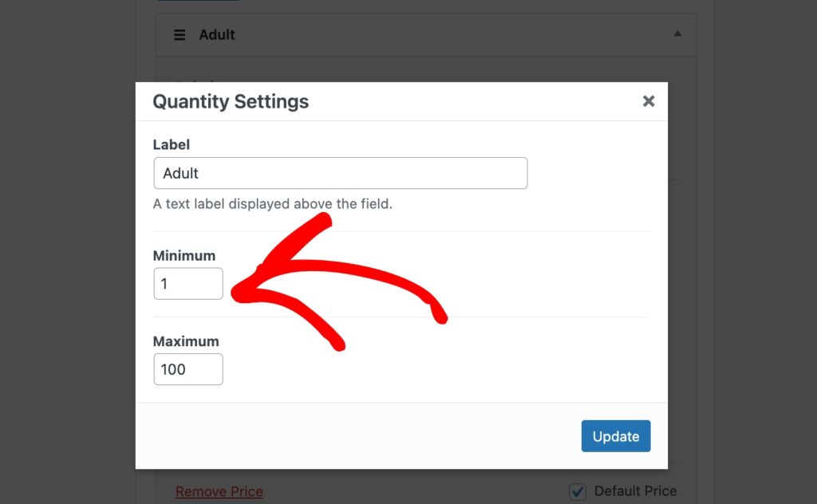Screen dimensions: 817x504
Task: Focus the Label text field containing Adult
Action: [340, 173]
